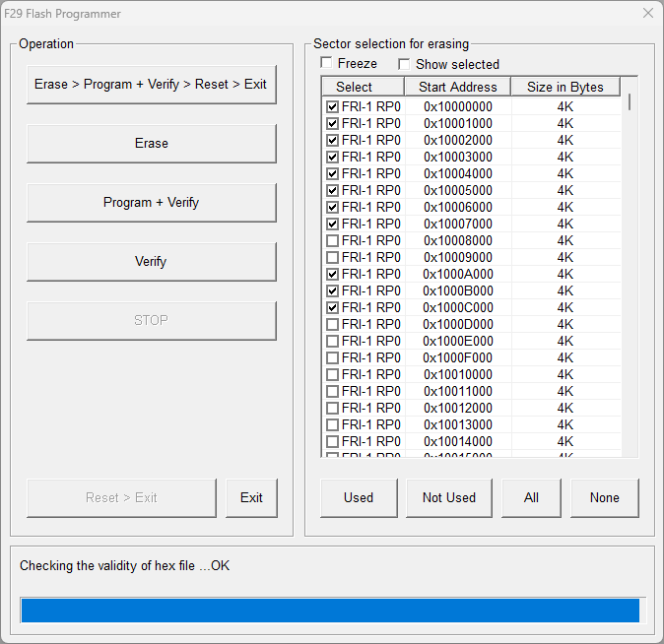Viewport: 664px width, 644px height.
Task: Uncheck sector at address 0x10000000
Action: (333, 107)
